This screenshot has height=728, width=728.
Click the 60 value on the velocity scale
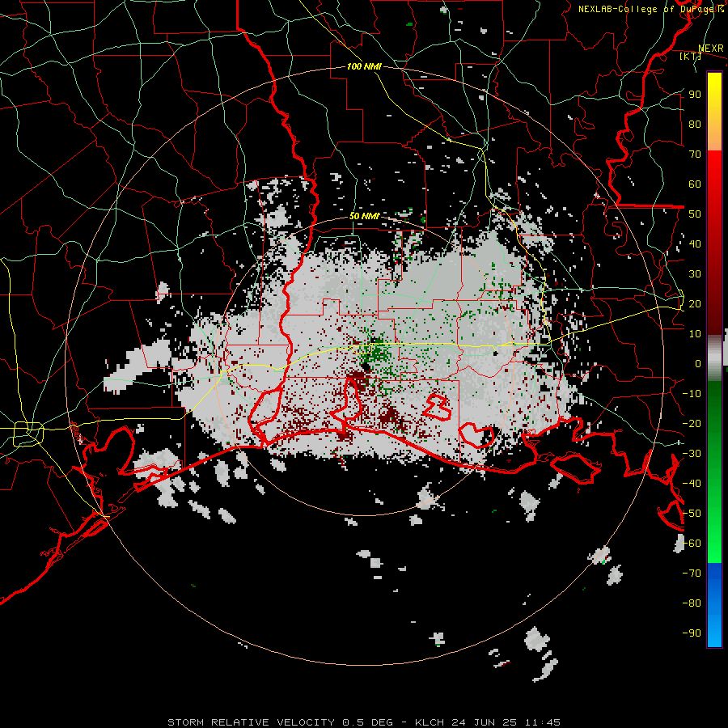tap(695, 184)
